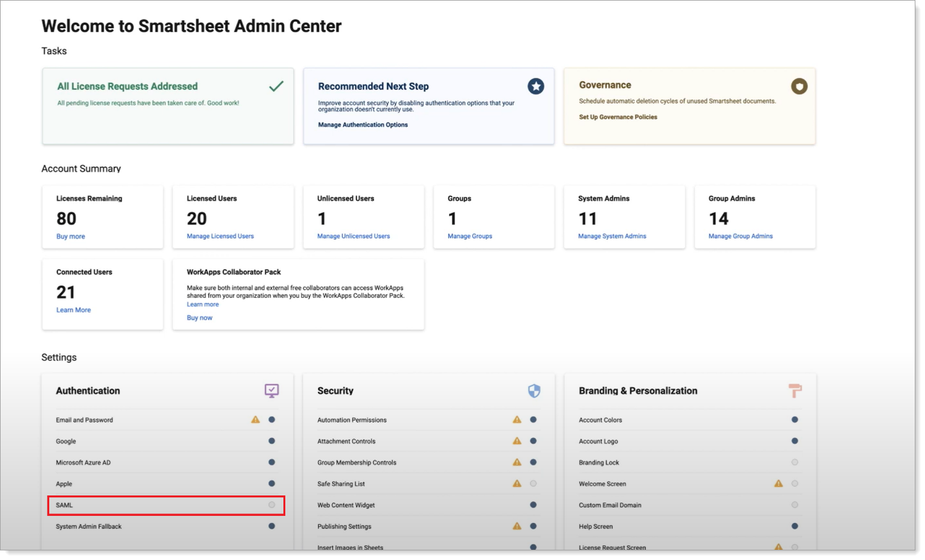Open Set Up Governance Policies link
This screenshot has height=560, width=925.
pos(618,117)
